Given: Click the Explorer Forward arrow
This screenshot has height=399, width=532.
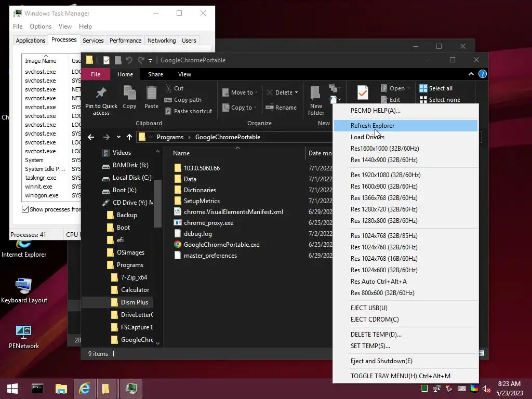Looking at the screenshot, I should pyautogui.click(x=106, y=137).
